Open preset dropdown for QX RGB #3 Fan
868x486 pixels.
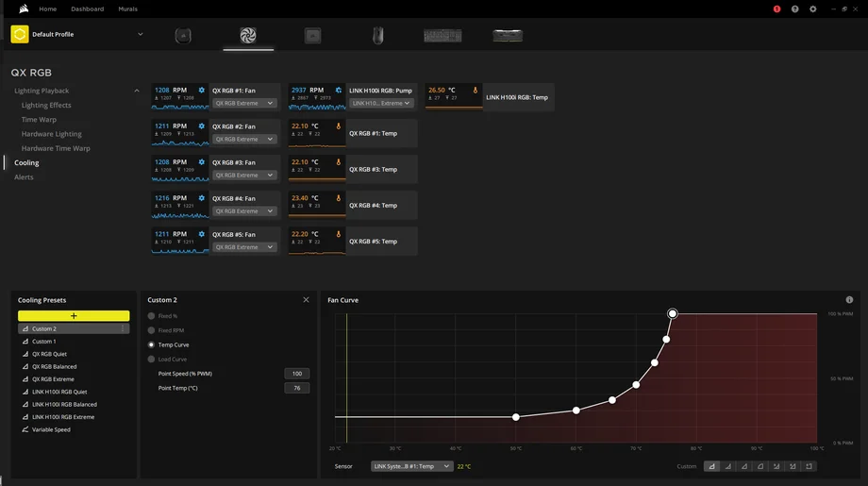(x=244, y=175)
